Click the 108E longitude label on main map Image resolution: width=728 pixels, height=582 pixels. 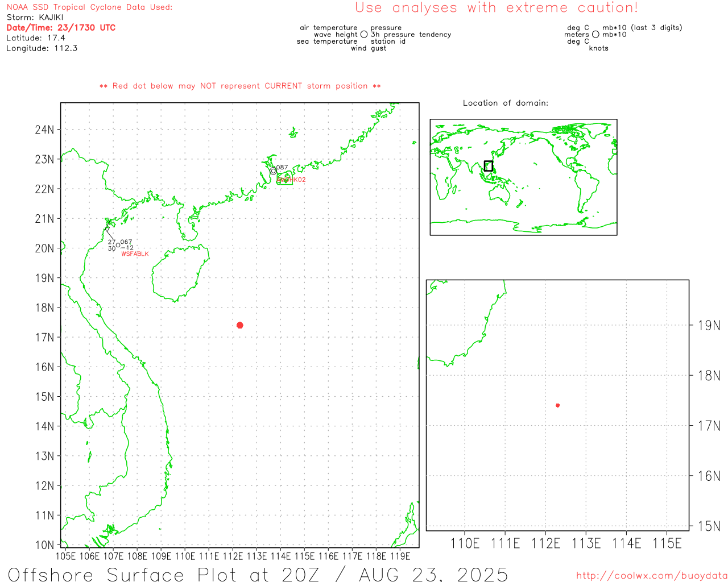click(137, 556)
